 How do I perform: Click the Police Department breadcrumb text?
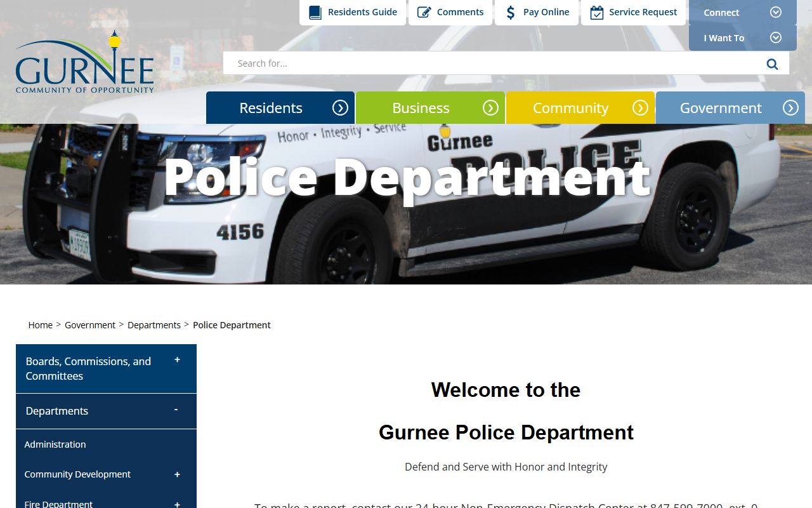point(232,325)
